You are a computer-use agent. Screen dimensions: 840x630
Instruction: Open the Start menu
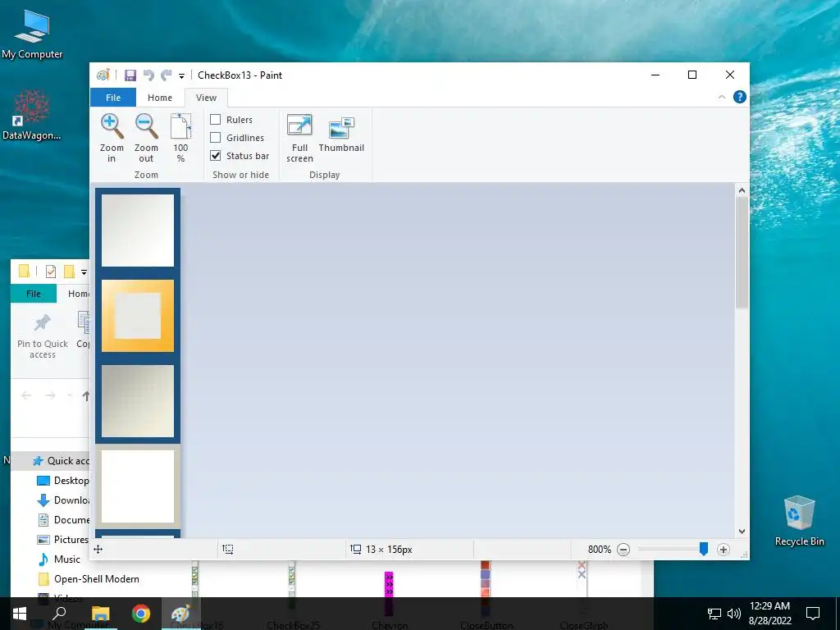pyautogui.click(x=20, y=614)
